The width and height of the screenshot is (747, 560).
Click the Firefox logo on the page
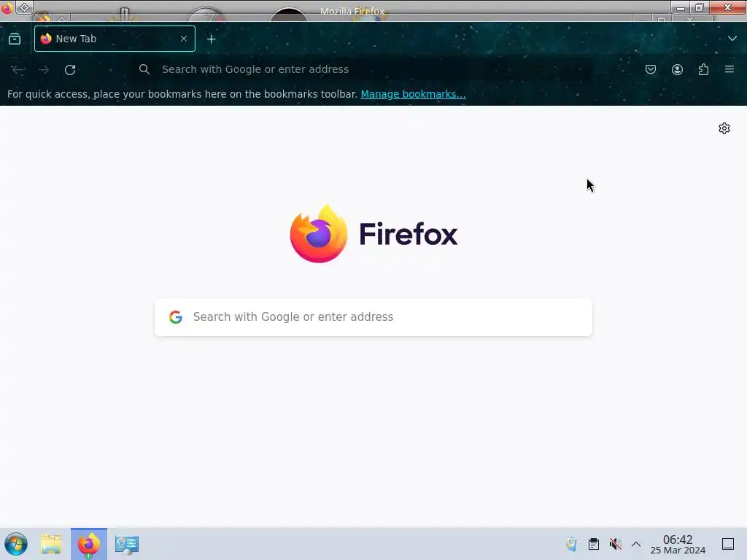374,233
